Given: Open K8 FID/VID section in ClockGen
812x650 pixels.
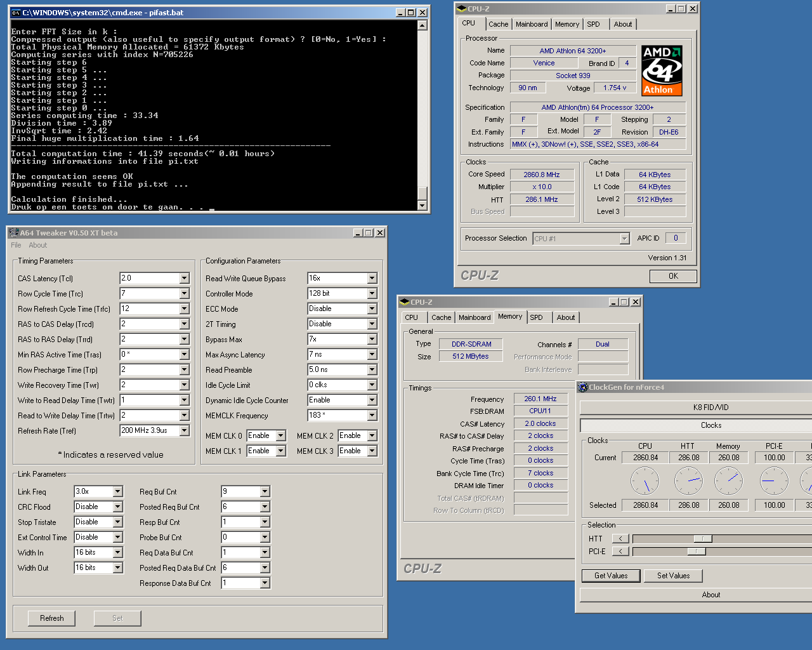Looking at the screenshot, I should click(710, 408).
